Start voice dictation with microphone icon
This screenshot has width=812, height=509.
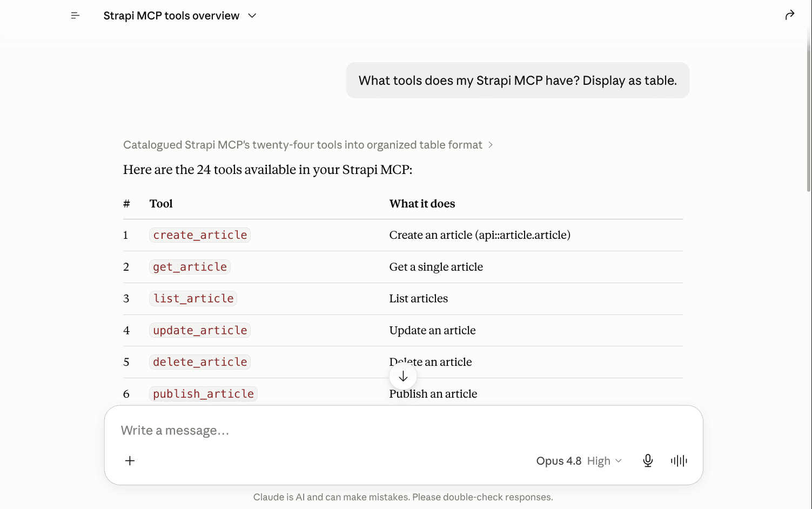(x=648, y=461)
